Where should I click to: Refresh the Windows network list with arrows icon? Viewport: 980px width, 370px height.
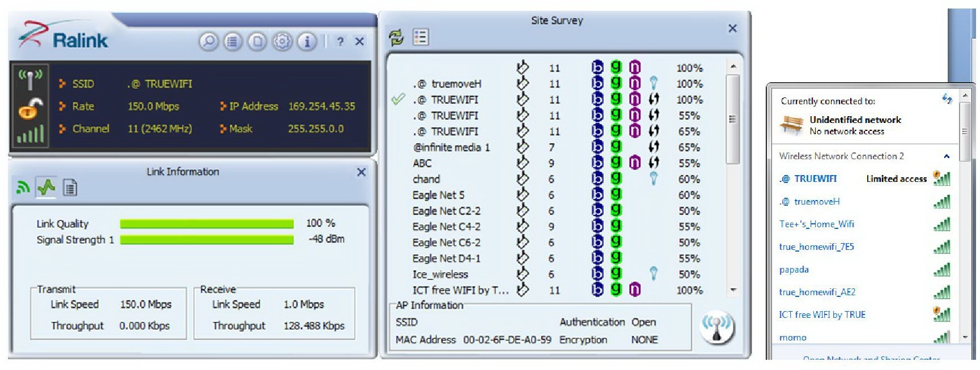tap(947, 99)
